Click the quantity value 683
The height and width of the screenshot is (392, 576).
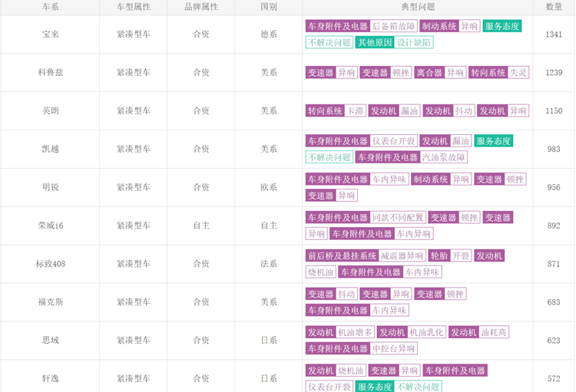pos(554,302)
